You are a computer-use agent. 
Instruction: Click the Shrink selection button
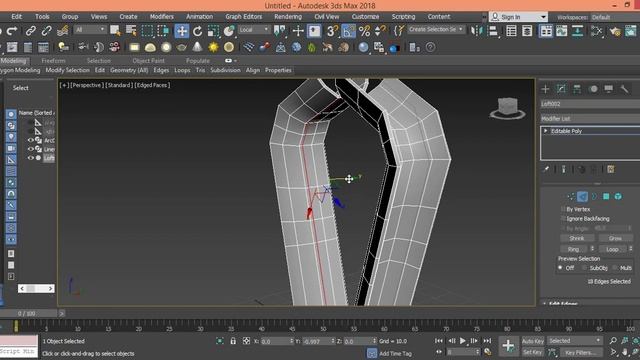(x=577, y=238)
